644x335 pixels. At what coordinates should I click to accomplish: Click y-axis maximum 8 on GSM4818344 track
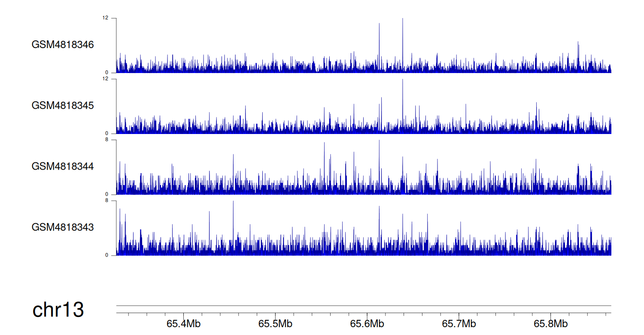point(107,140)
